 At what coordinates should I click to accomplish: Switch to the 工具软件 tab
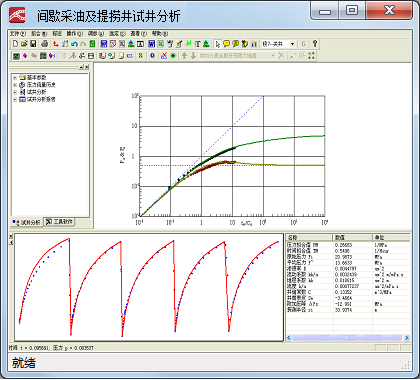[59, 222]
